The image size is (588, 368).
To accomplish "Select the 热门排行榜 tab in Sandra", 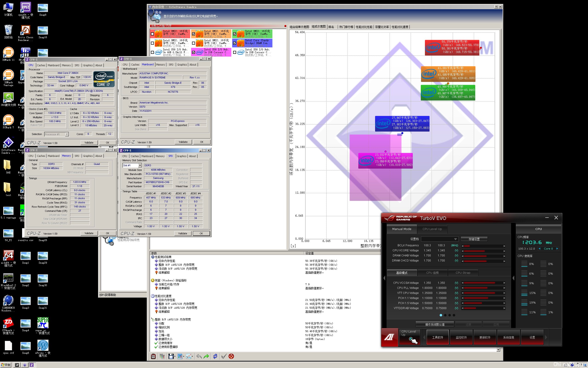I will 346,27.
